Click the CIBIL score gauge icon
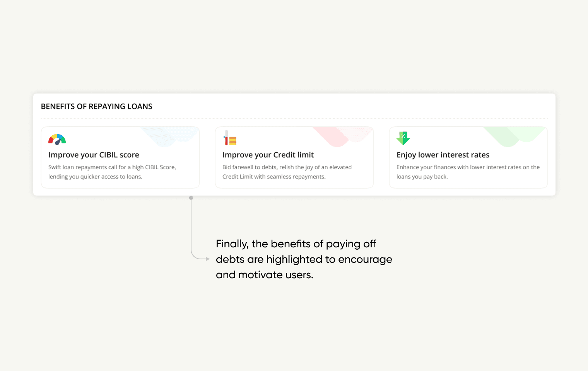 tap(57, 140)
